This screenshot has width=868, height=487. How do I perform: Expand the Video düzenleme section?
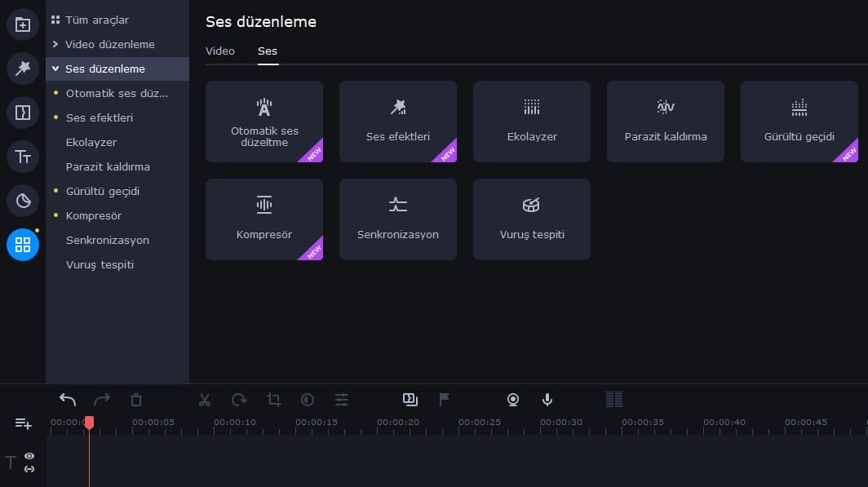[109, 44]
